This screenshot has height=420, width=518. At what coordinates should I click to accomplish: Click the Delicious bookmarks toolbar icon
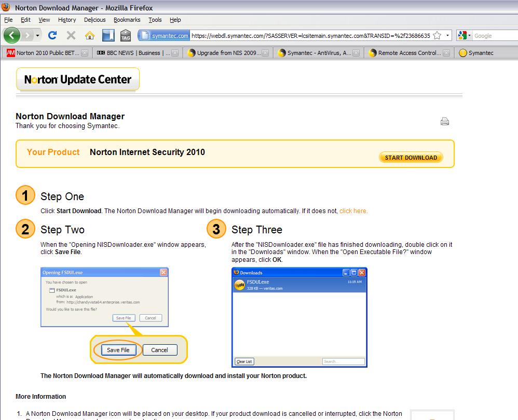pyautogui.click(x=108, y=35)
